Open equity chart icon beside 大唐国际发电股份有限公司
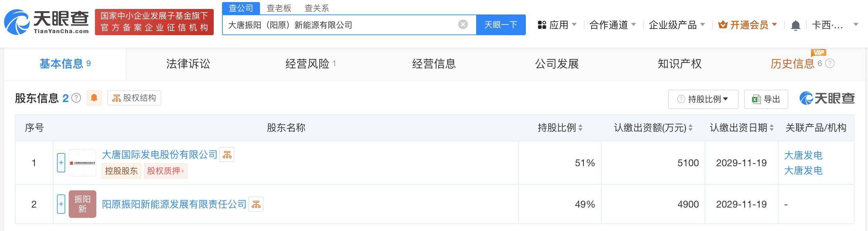 (x=227, y=154)
